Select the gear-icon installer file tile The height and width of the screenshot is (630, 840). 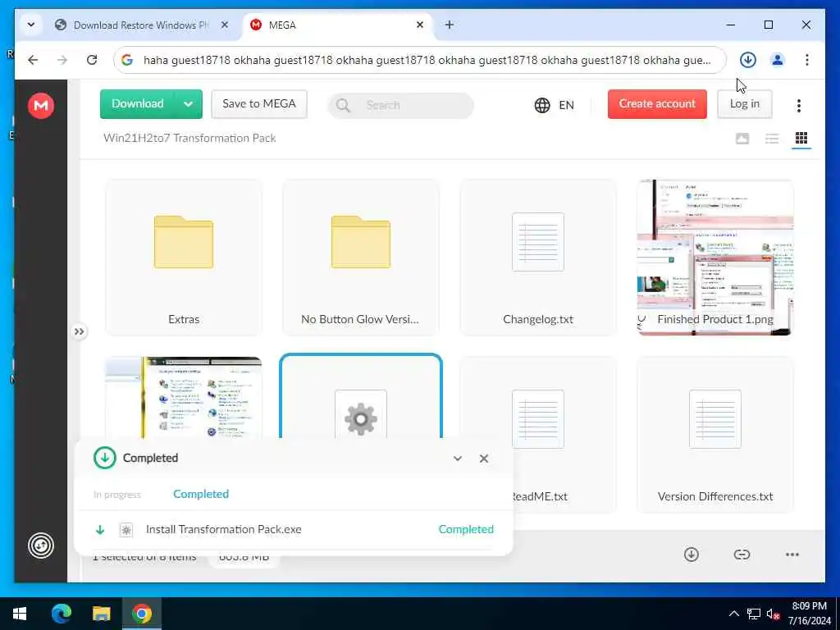click(x=361, y=397)
